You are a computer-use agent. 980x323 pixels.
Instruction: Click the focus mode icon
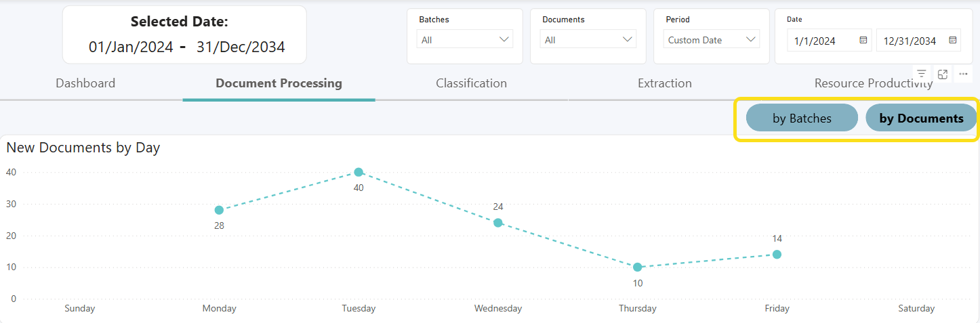coord(943,74)
